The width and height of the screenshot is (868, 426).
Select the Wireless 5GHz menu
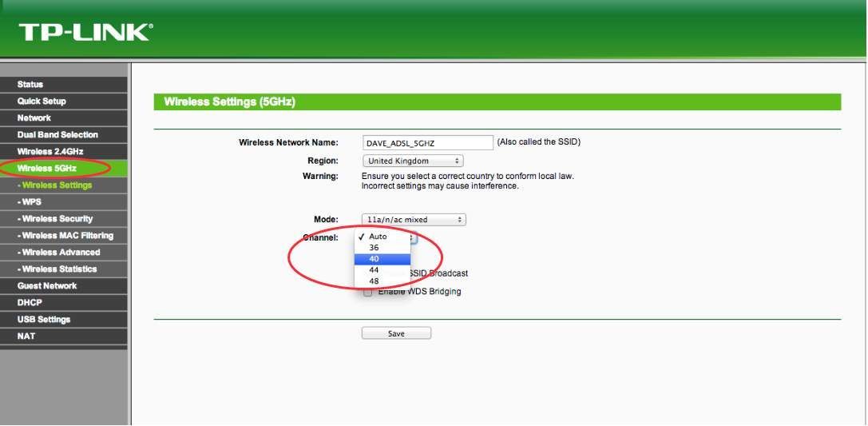click(64, 169)
